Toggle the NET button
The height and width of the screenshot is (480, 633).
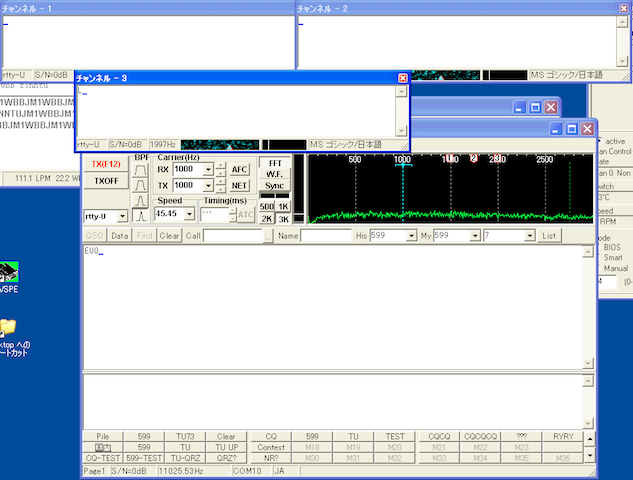pos(239,186)
